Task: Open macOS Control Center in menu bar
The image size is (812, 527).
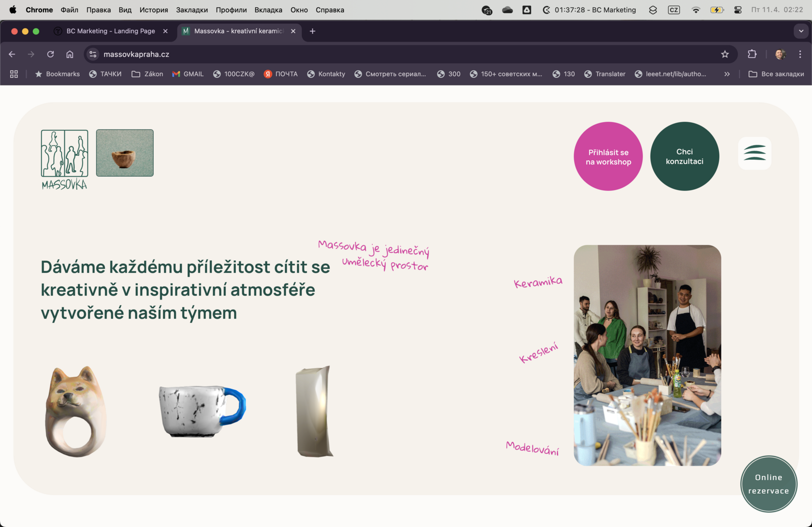Action: [738, 10]
